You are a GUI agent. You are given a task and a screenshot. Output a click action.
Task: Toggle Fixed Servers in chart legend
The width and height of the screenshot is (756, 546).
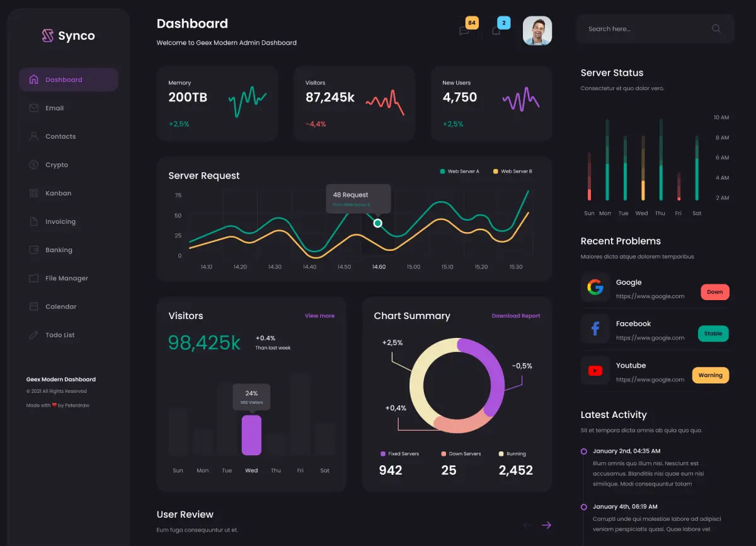(x=403, y=453)
